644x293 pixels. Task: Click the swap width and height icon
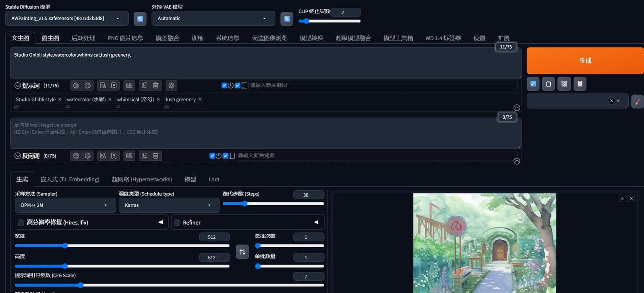[x=243, y=251]
